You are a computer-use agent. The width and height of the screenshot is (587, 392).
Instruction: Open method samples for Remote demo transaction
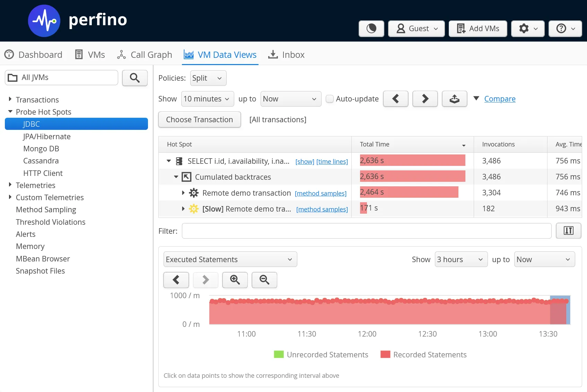click(x=321, y=193)
